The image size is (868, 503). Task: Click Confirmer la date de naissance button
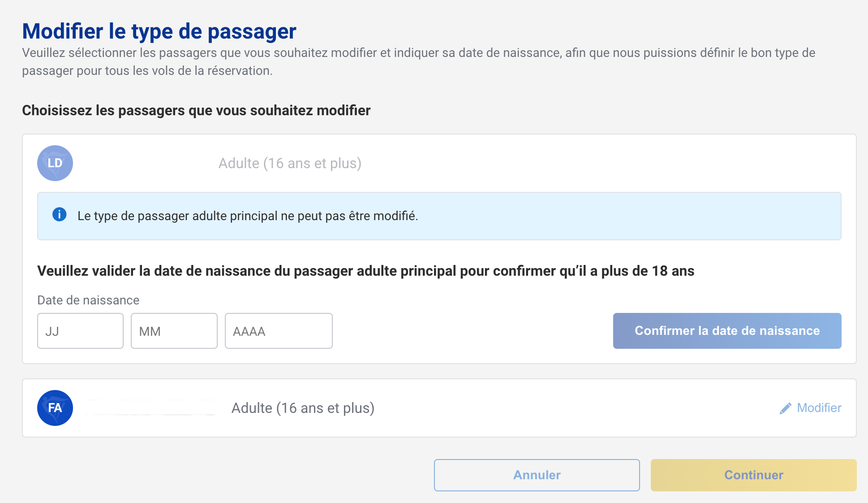[x=727, y=331]
